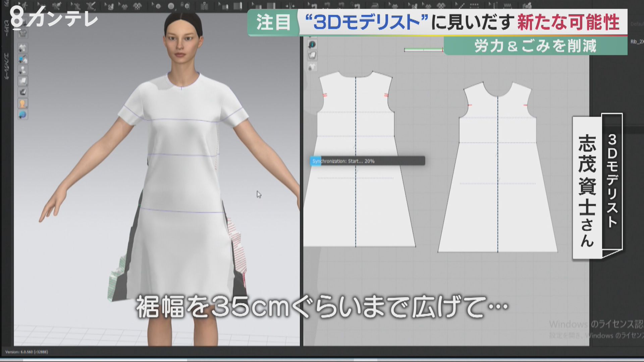Click the 3D environment plane icon

(x=23, y=81)
